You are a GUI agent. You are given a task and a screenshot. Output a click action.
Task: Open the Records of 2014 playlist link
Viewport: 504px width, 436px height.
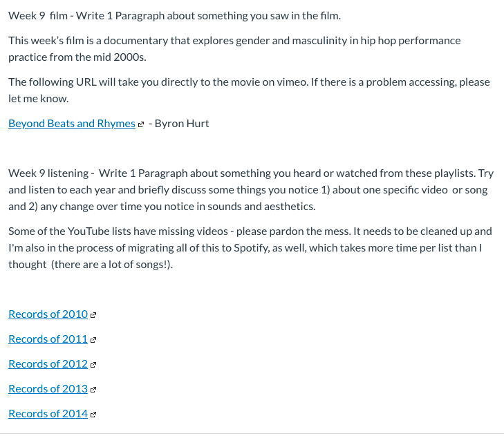pos(48,414)
